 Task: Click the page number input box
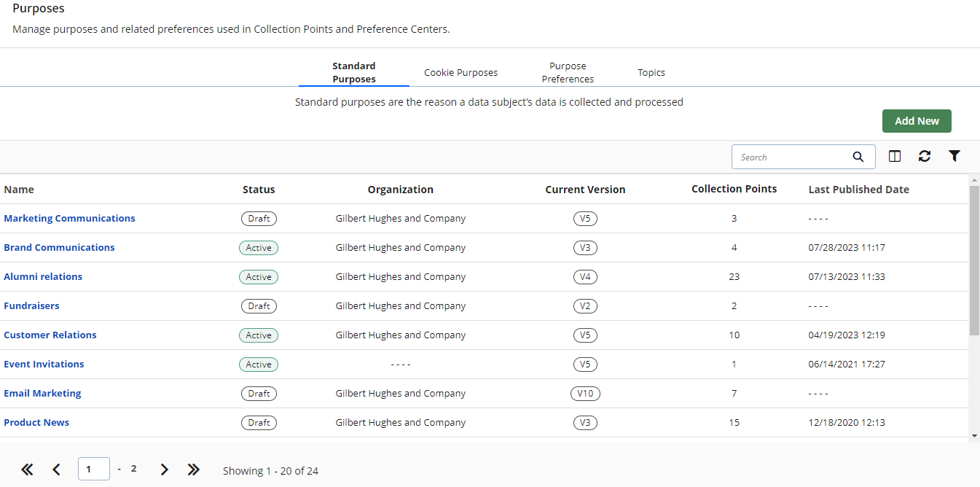click(x=93, y=469)
